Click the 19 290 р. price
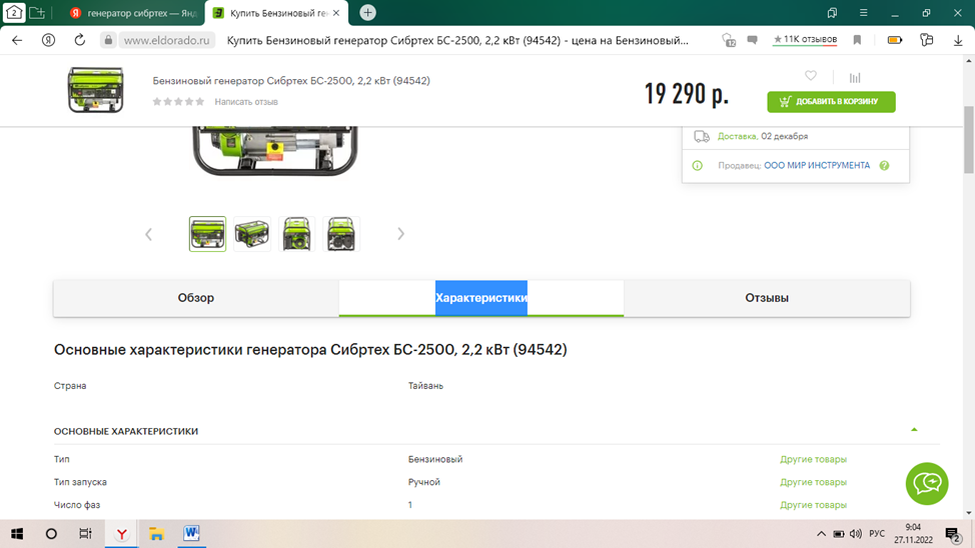Viewport: 975px width, 548px height. tap(686, 94)
